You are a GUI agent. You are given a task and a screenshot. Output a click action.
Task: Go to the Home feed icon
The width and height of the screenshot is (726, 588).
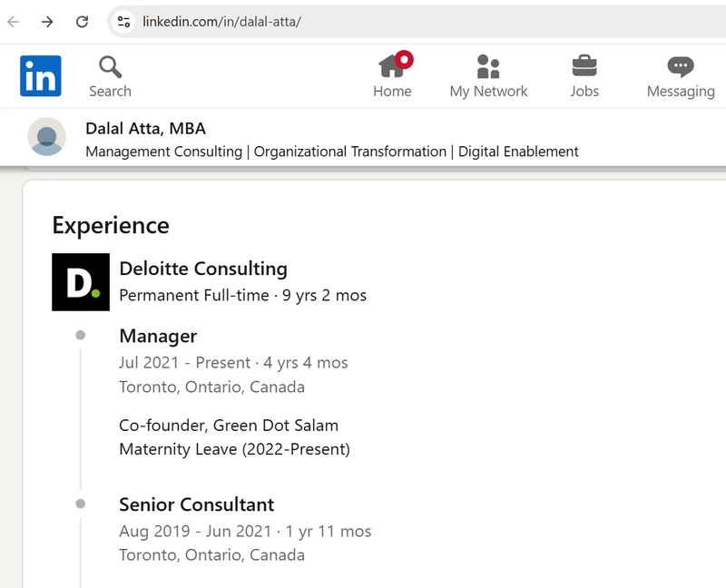[x=392, y=66]
